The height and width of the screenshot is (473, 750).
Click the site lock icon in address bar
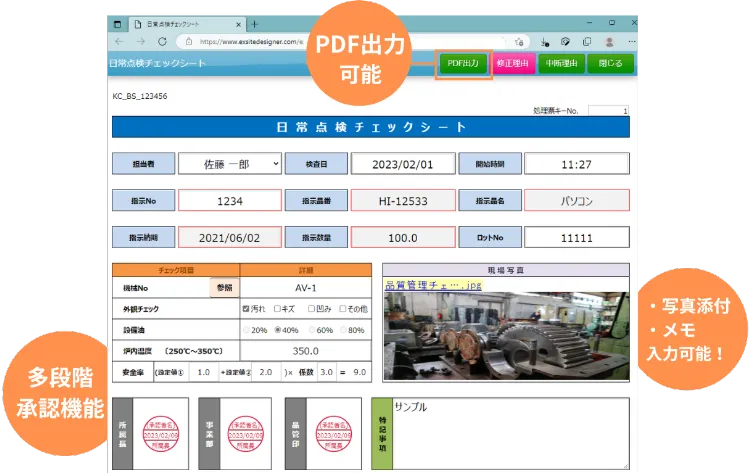[x=188, y=41]
